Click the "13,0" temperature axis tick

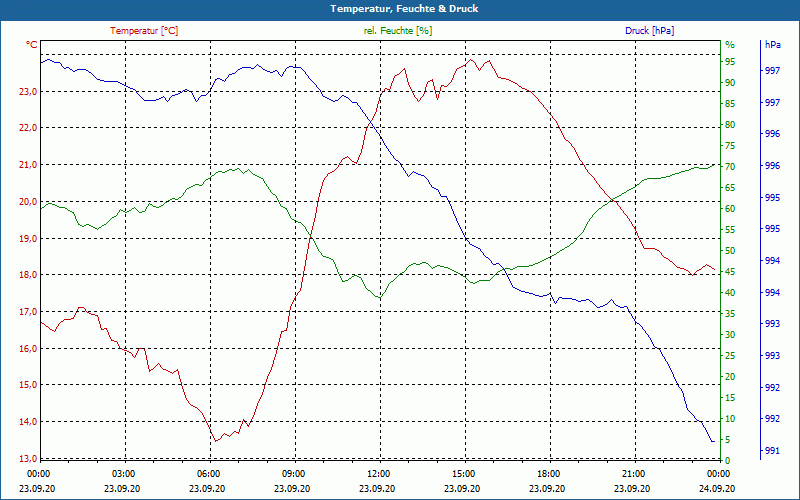[29, 458]
